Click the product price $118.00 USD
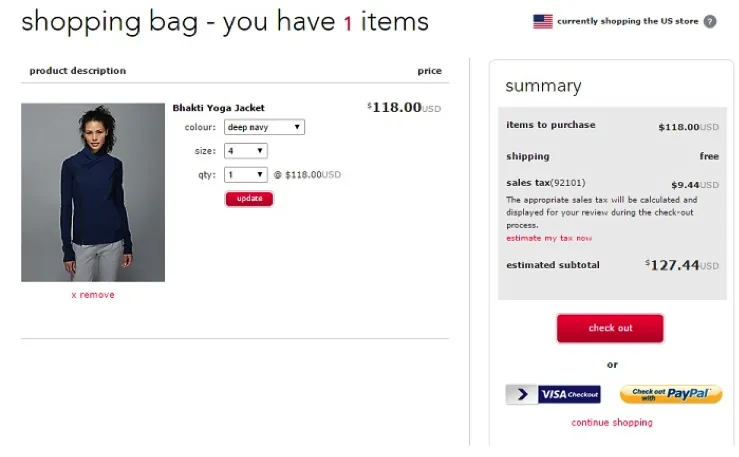The width and height of the screenshot is (739, 457). click(403, 107)
